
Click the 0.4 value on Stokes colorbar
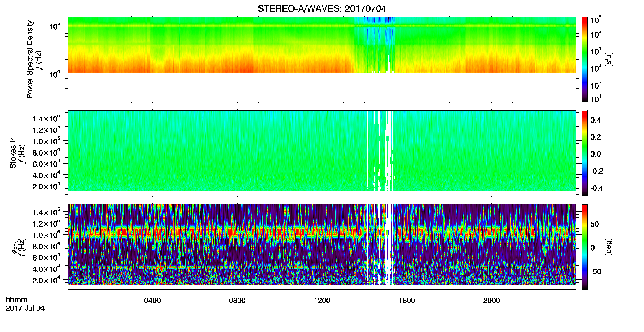pos(595,120)
